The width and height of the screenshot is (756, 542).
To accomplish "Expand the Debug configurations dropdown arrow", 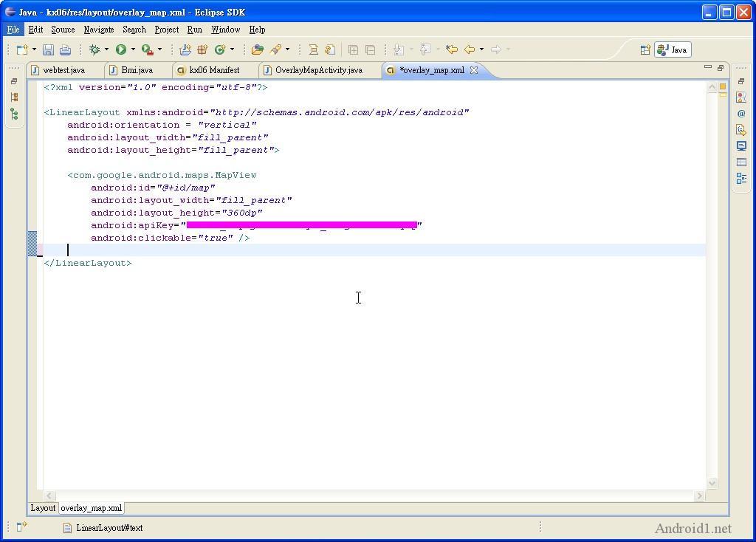I will (x=106, y=49).
